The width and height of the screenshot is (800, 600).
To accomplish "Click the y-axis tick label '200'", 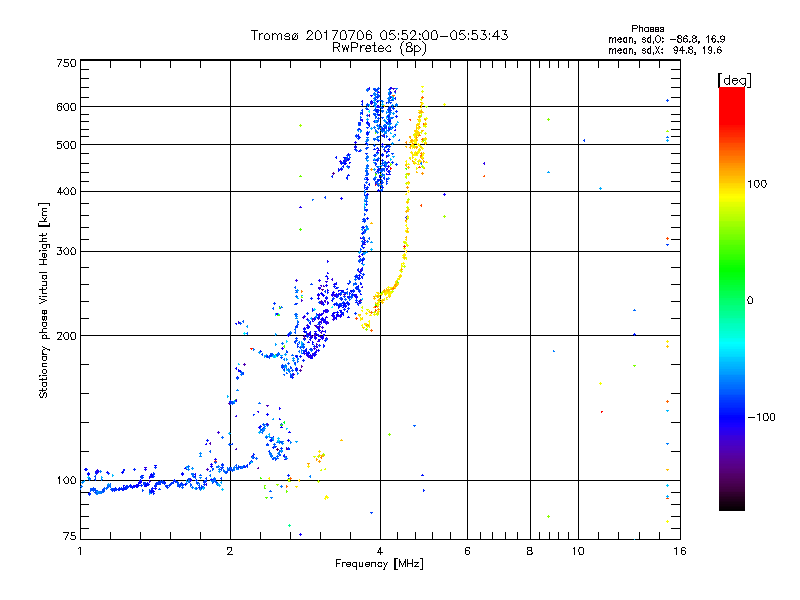I will (67, 336).
